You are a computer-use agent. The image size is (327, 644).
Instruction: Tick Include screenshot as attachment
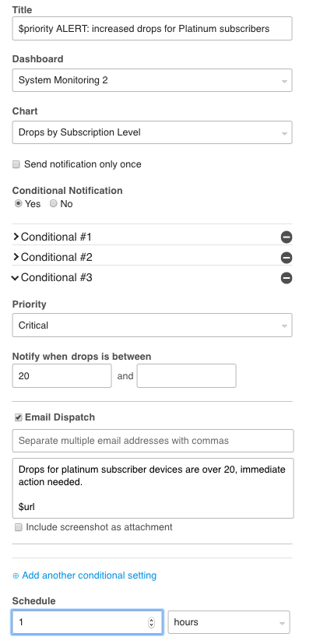pos(18,527)
